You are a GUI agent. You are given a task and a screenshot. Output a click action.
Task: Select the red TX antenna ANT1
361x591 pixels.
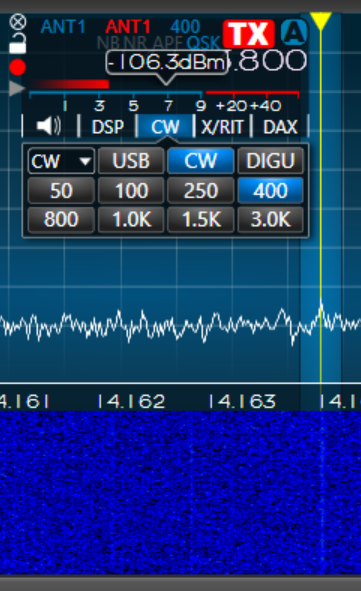[x=128, y=27]
